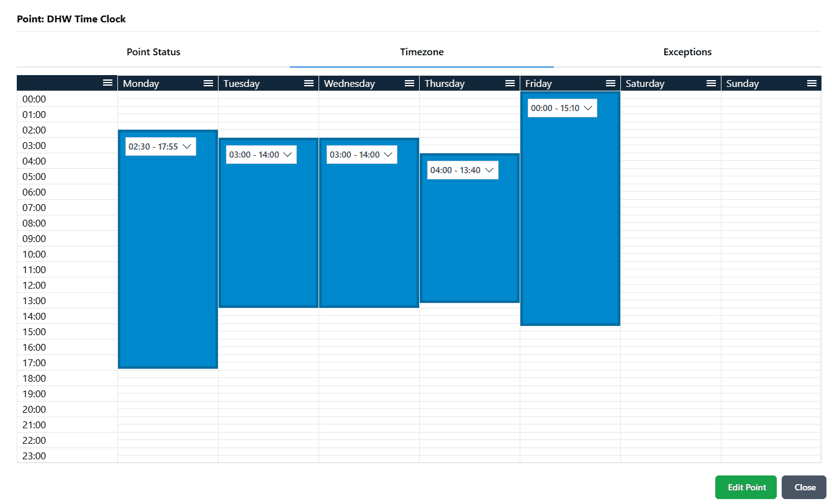
Task: Expand Wednesday's 03:00 - 14:00 time dropdown
Action: coord(361,155)
